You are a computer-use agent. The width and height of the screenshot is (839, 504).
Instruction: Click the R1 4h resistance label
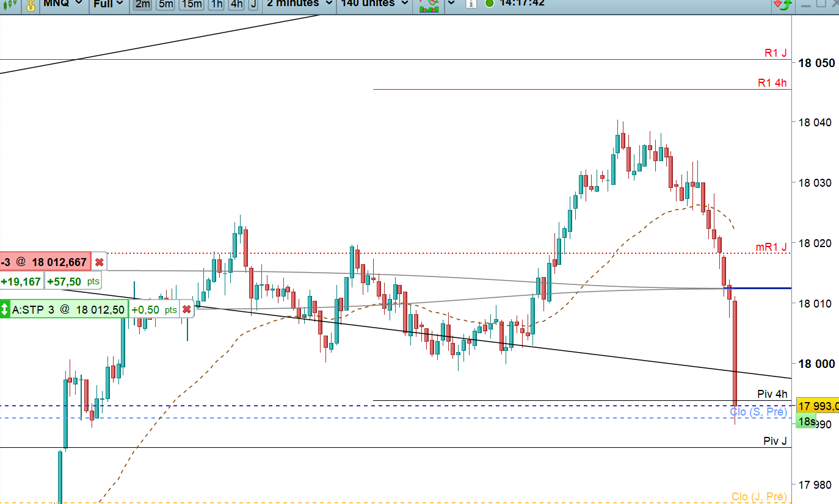point(772,82)
